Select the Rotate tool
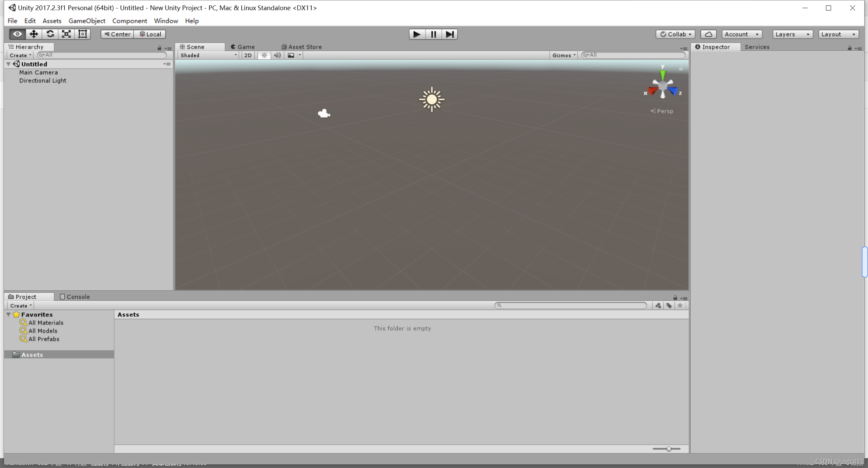The height and width of the screenshot is (468, 868). tap(50, 34)
